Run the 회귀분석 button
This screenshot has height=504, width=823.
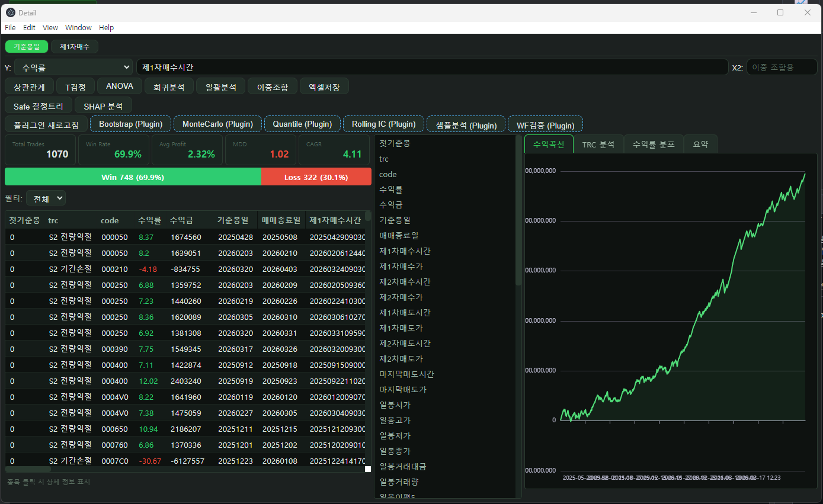(169, 87)
